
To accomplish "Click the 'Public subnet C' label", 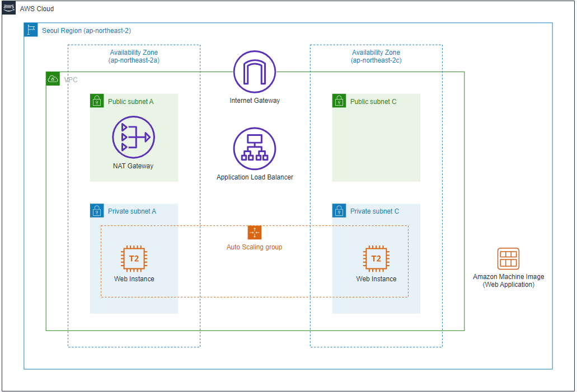I will tap(373, 101).
